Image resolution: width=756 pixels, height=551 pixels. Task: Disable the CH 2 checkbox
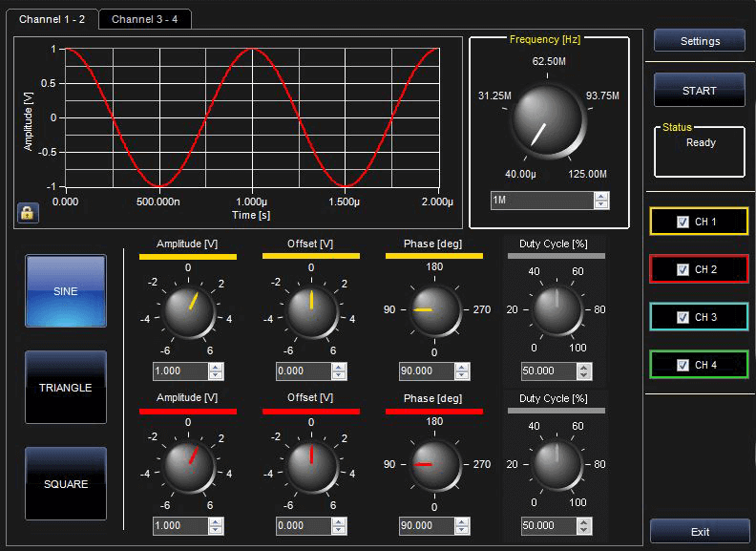point(682,269)
